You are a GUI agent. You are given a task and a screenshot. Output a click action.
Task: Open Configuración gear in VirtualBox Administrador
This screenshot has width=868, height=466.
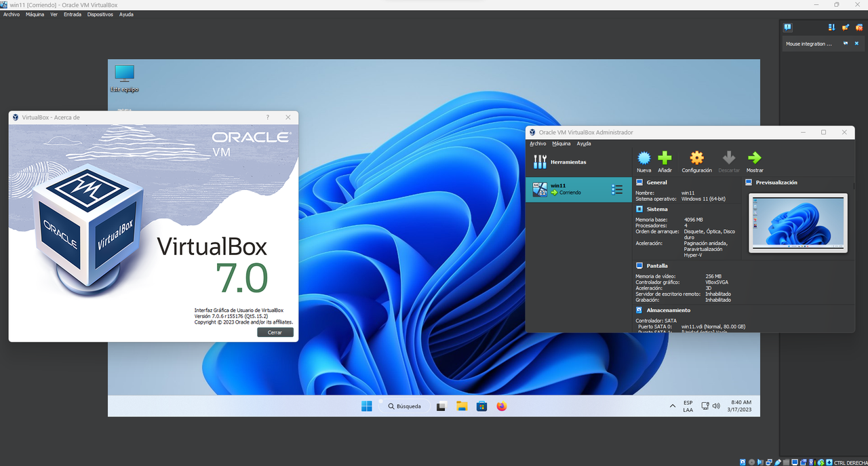pyautogui.click(x=696, y=158)
